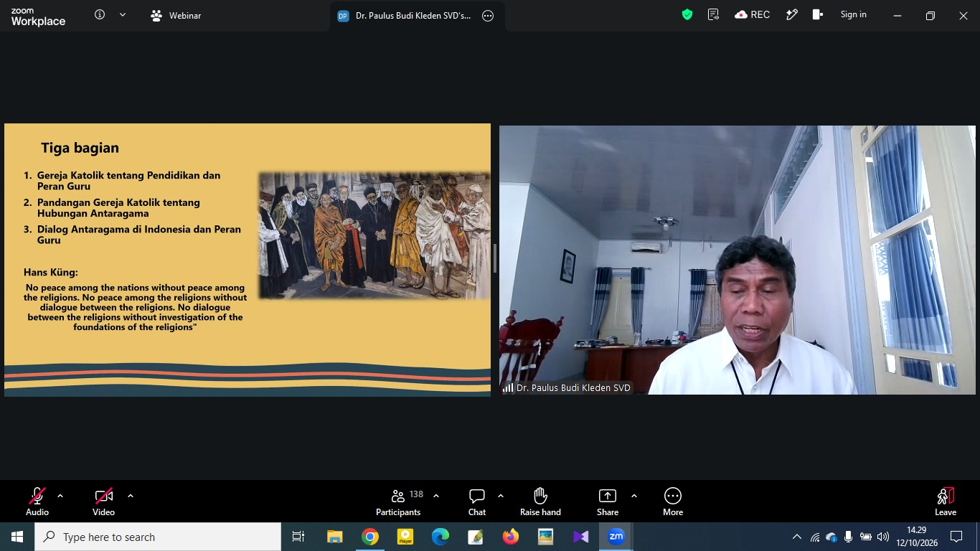
Task: Expand the Video options arrow
Action: [x=131, y=496]
